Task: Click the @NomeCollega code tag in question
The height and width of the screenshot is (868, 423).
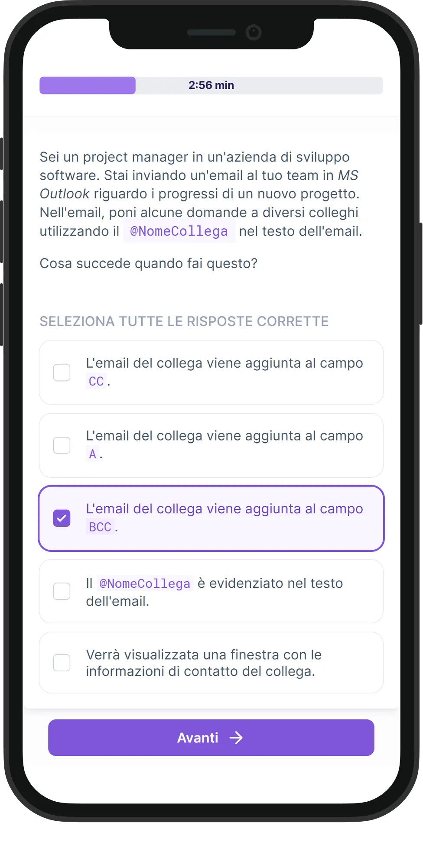Action: [179, 231]
